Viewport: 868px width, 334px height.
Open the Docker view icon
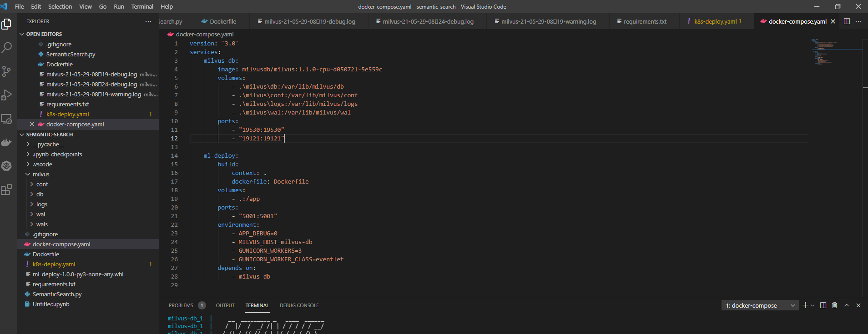coord(6,143)
